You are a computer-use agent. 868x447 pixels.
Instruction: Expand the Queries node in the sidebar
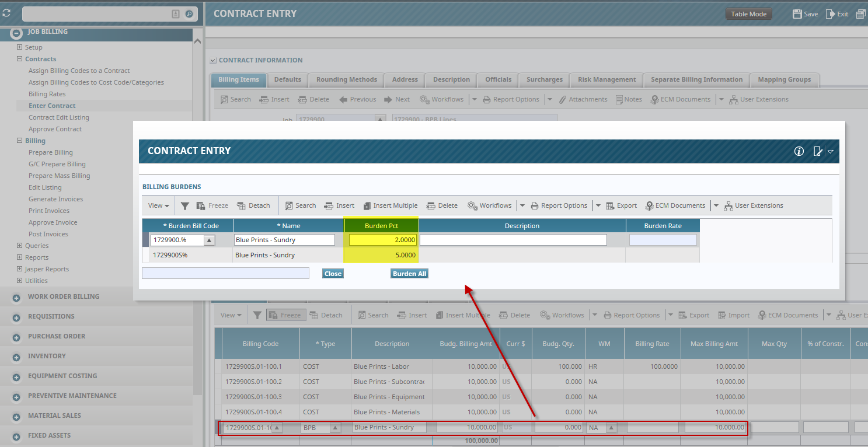pos(18,245)
